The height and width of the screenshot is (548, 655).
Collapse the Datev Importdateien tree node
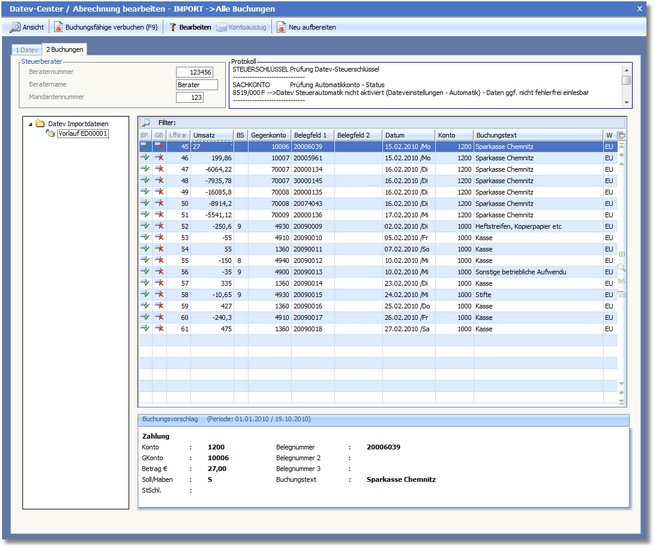28,125
